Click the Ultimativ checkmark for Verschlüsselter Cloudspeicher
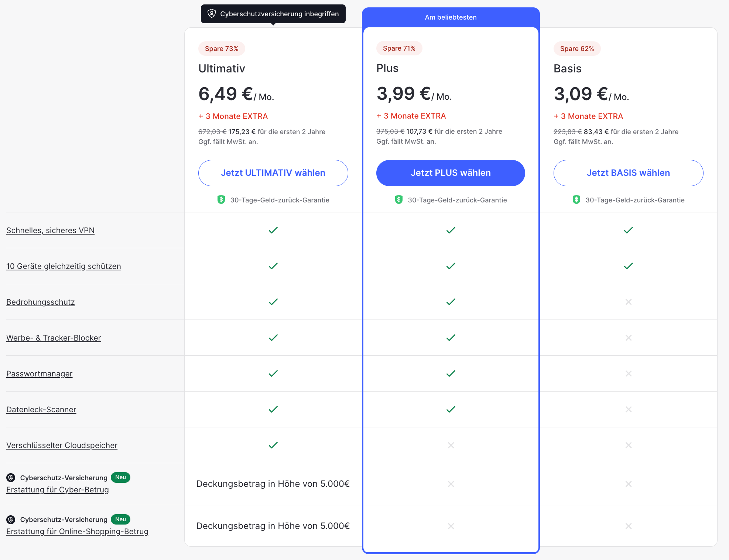The height and width of the screenshot is (560, 729). (x=273, y=445)
